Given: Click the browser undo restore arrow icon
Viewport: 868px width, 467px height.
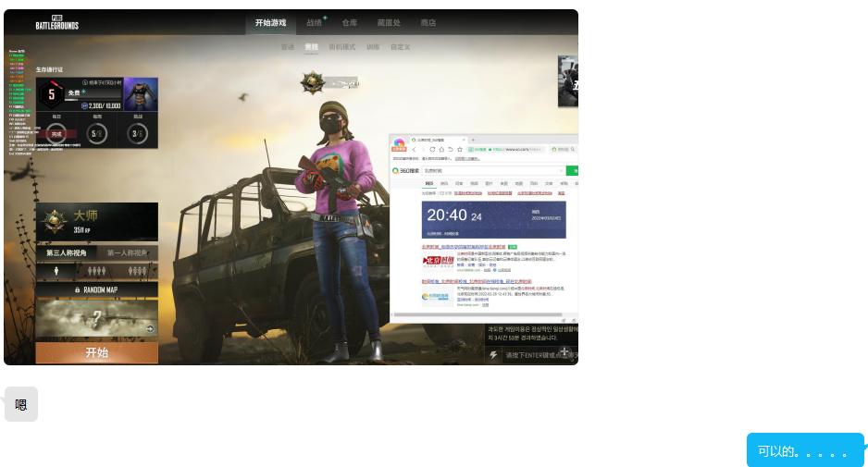Looking at the screenshot, I should coord(451,150).
